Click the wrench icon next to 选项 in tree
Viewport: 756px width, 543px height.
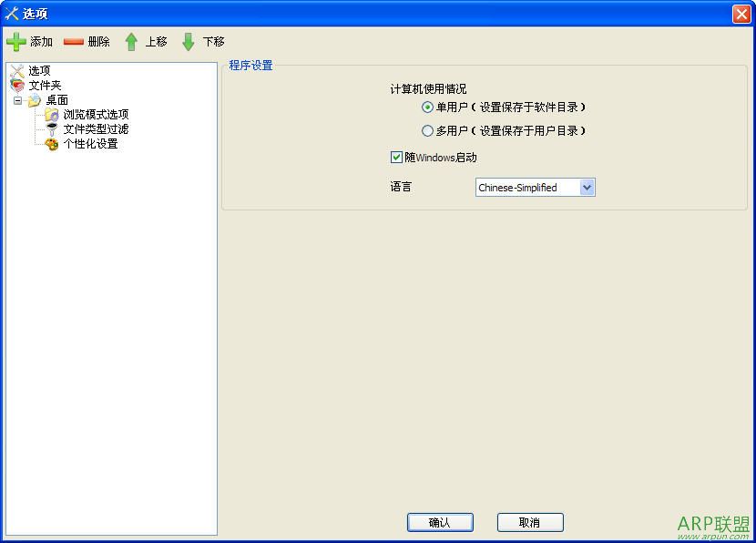click(x=15, y=70)
